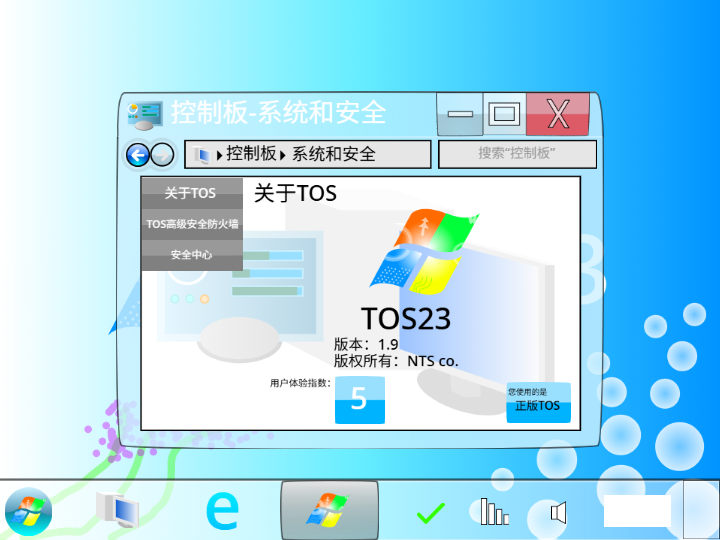Click the TOS flag logo image
720x540 pixels.
point(424,252)
